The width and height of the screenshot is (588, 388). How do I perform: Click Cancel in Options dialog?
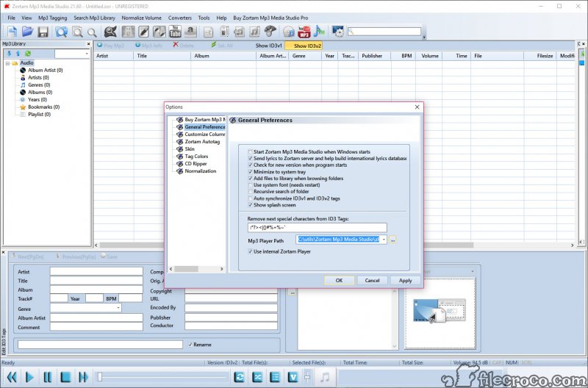click(372, 281)
